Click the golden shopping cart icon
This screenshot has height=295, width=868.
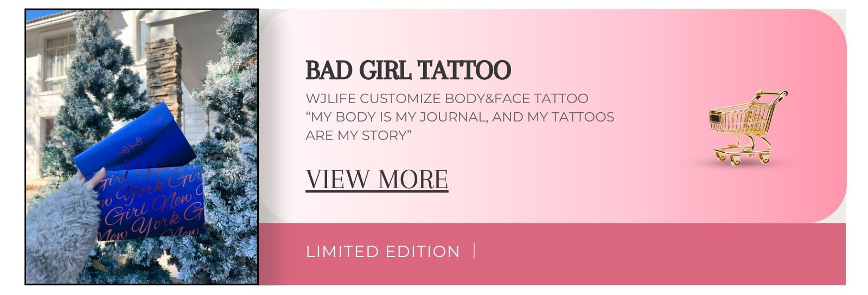pos(748,127)
